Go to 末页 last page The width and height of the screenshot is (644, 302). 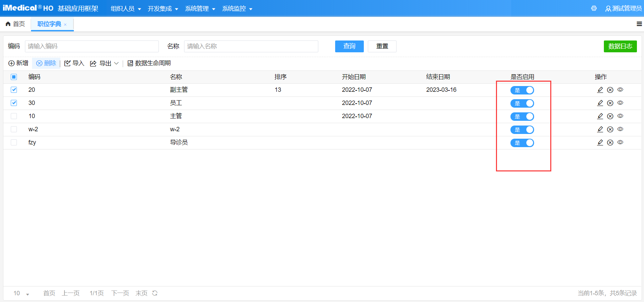click(142, 293)
